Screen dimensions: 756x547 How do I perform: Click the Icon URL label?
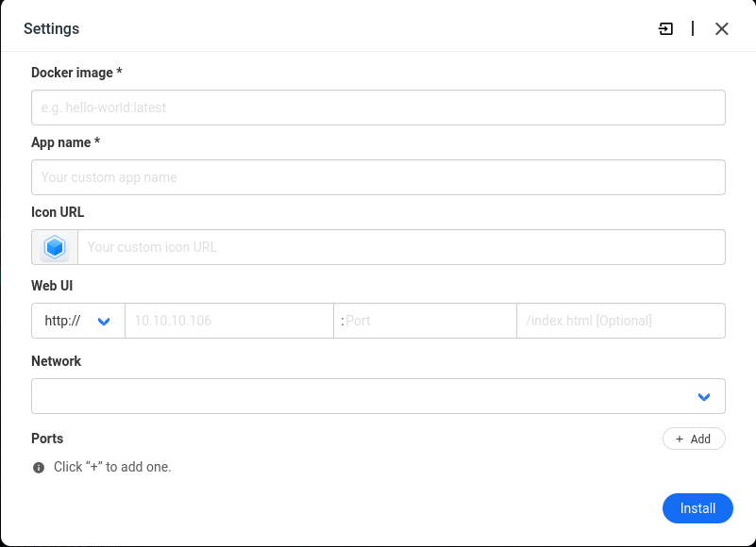click(x=58, y=212)
